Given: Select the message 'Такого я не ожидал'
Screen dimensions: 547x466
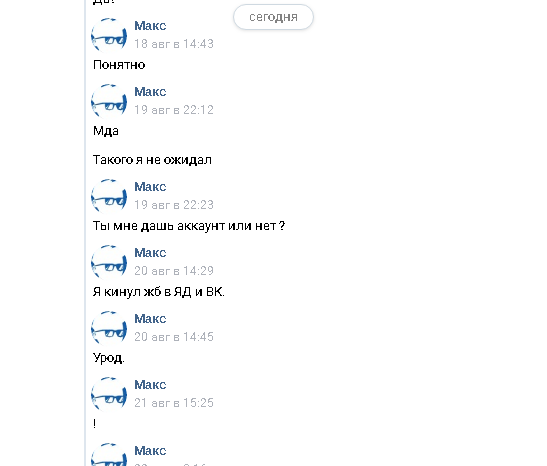Looking at the screenshot, I should point(152,160).
